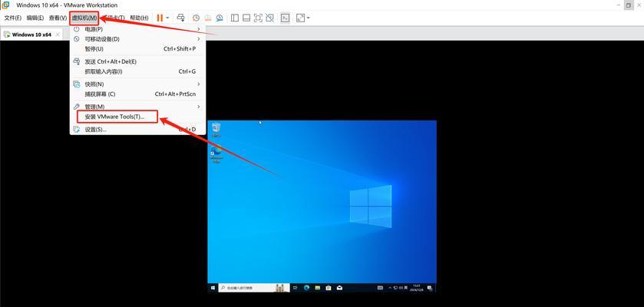Open File Explorer in guest taskbar
The height and width of the screenshot is (307, 644).
coord(318,288)
